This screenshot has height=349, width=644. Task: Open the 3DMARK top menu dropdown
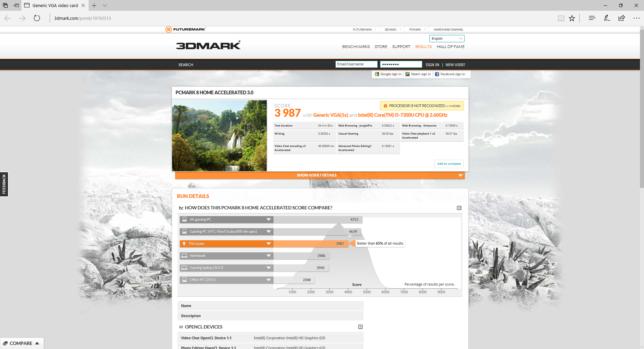click(393, 30)
